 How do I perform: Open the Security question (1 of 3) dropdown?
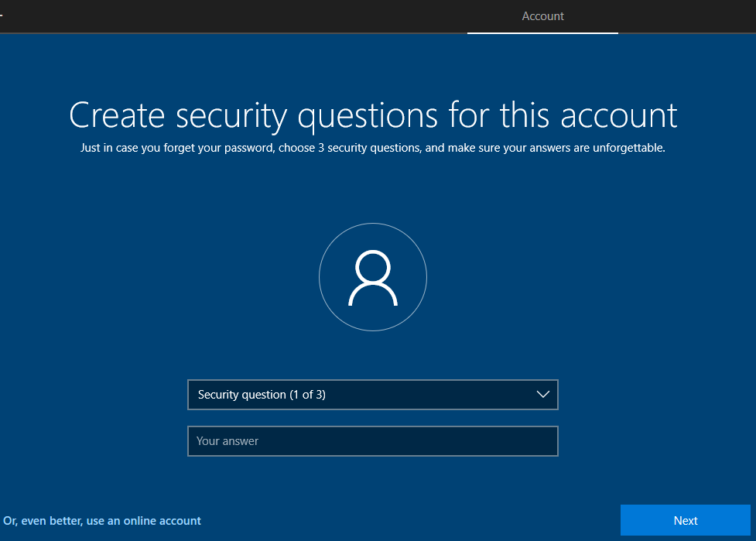pos(372,395)
